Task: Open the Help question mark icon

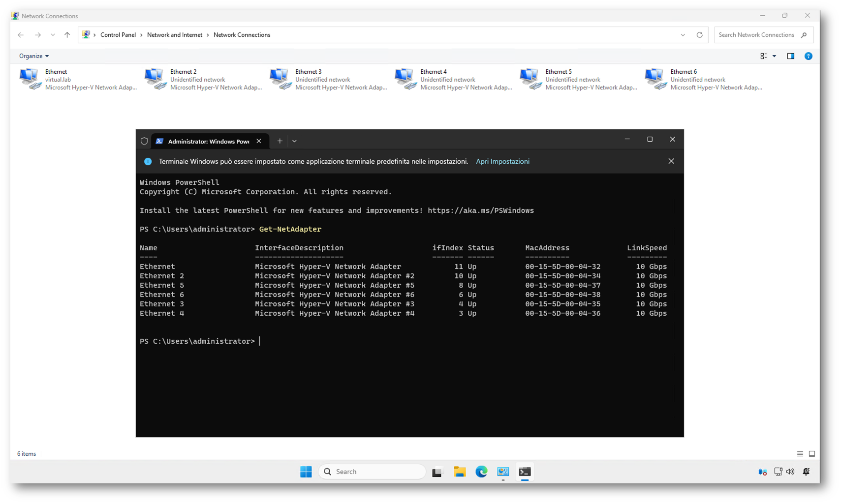Action: coord(808,56)
